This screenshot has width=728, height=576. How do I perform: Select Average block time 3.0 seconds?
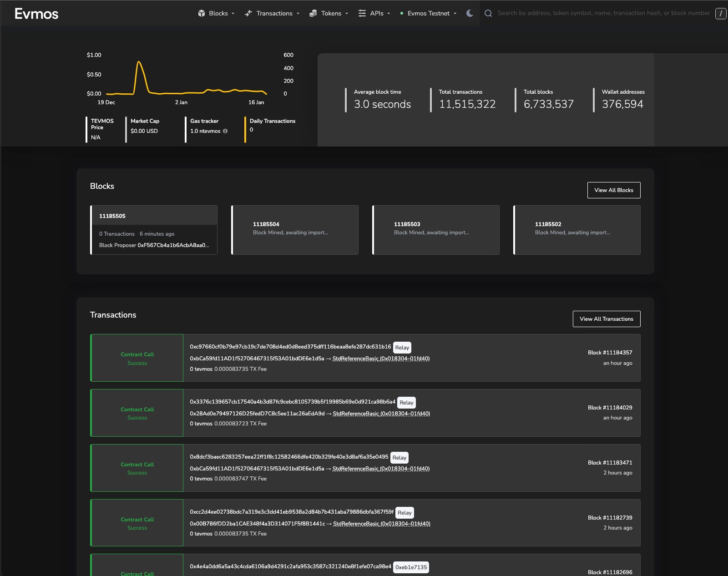[x=382, y=104]
